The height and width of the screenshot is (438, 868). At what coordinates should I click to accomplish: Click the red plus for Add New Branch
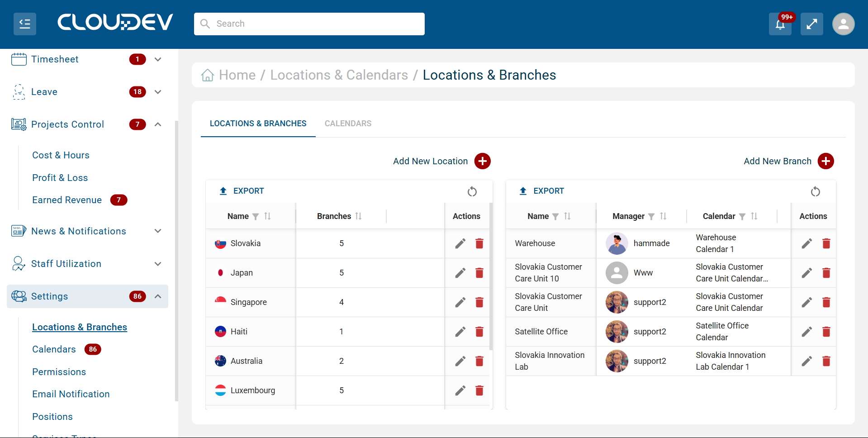[x=826, y=161]
